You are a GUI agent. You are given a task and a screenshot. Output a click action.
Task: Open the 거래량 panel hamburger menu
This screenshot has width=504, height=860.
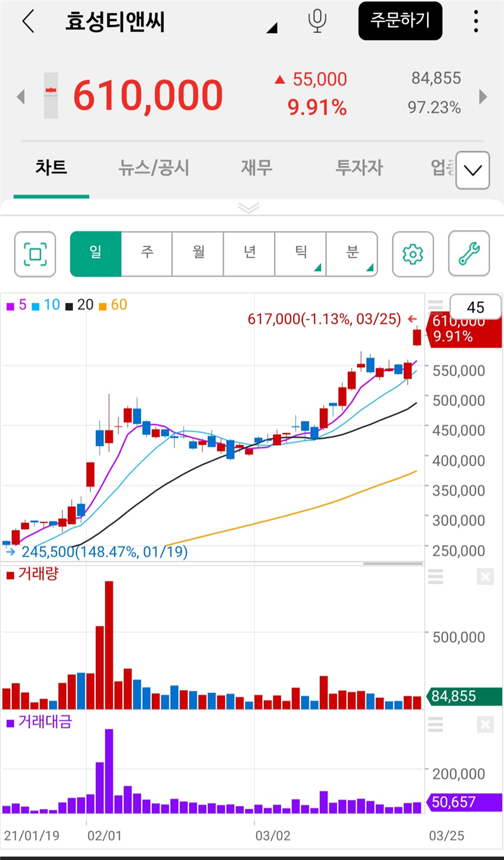435,576
